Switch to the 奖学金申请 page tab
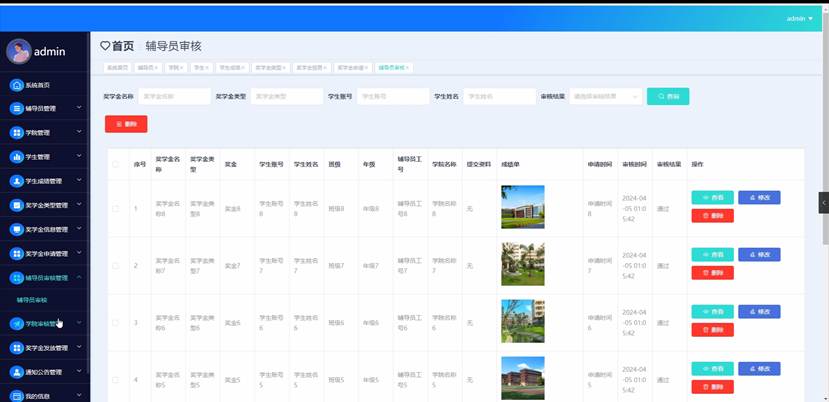The width and height of the screenshot is (829, 402). coord(353,68)
